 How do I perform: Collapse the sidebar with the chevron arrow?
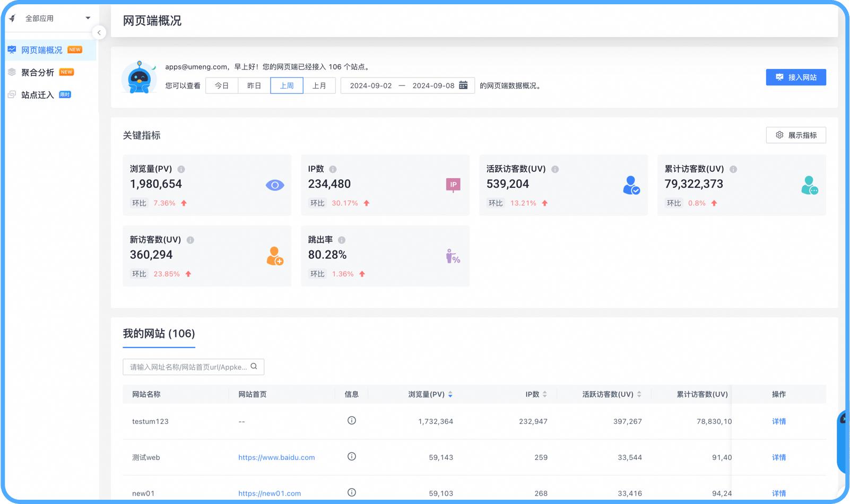(99, 32)
